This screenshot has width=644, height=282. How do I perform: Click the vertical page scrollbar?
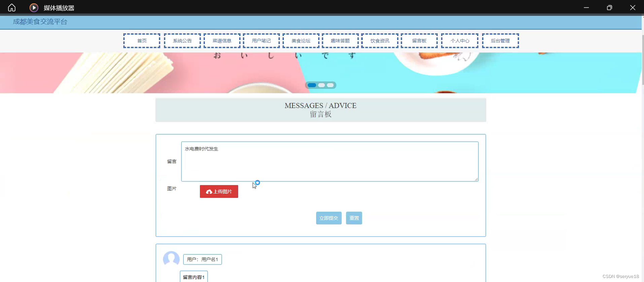point(643,60)
